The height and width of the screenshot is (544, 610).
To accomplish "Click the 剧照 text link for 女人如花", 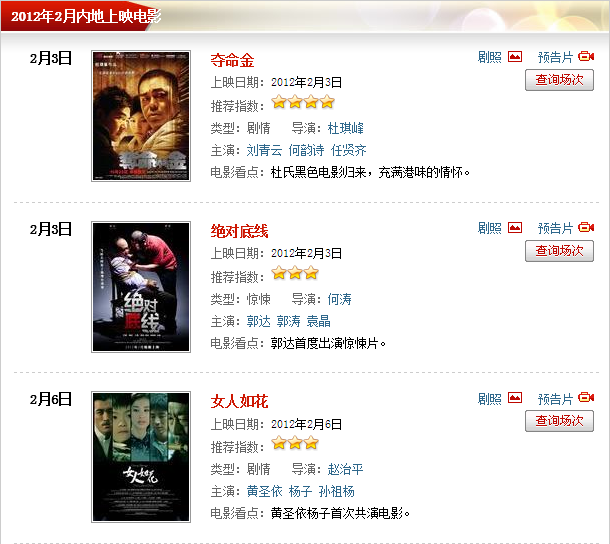I will tap(489, 399).
